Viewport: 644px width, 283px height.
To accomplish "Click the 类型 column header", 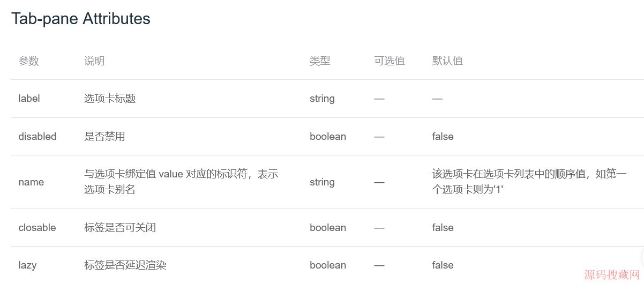I will 320,61.
